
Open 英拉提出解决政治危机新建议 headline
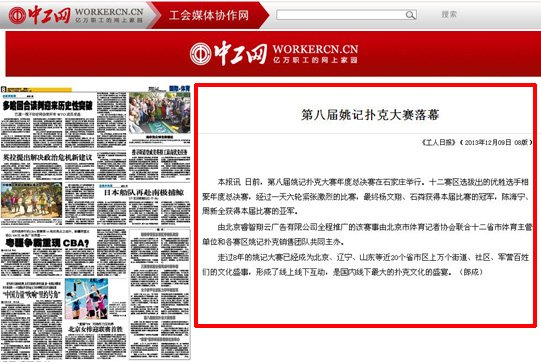tap(48, 158)
